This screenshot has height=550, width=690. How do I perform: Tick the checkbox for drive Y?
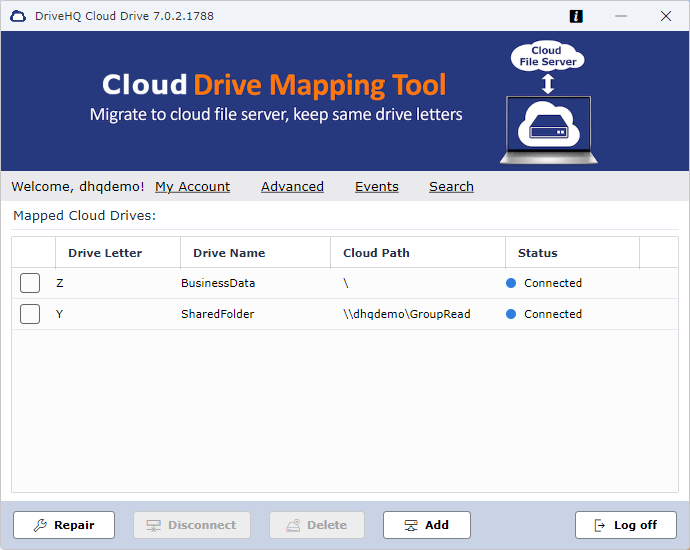pos(30,314)
